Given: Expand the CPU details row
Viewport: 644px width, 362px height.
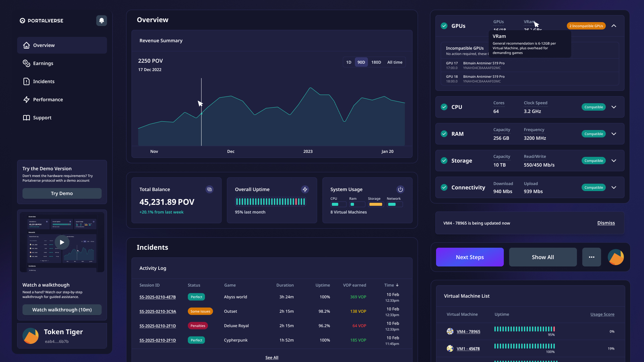Looking at the screenshot, I should click(614, 107).
